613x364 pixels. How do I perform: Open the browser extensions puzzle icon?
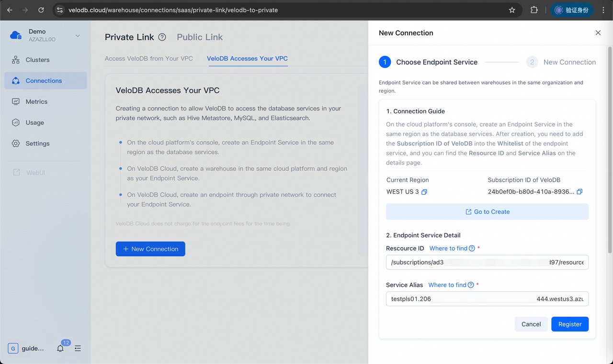click(534, 10)
